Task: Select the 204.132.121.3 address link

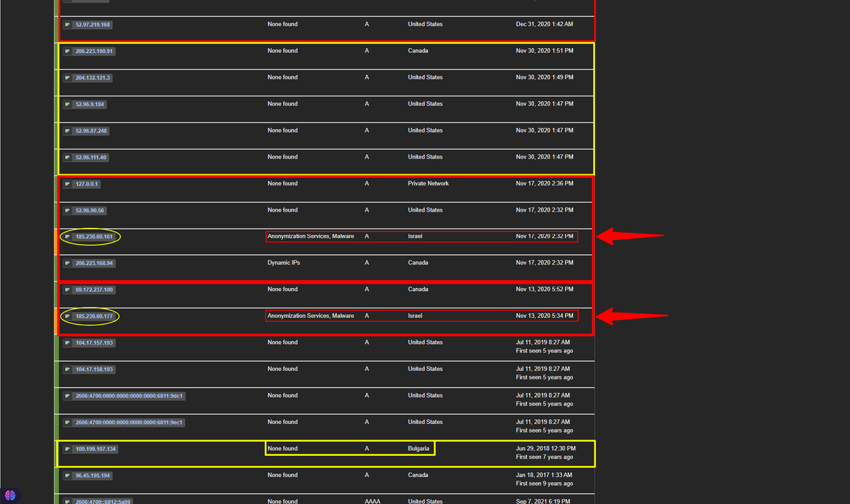Action: click(x=92, y=78)
